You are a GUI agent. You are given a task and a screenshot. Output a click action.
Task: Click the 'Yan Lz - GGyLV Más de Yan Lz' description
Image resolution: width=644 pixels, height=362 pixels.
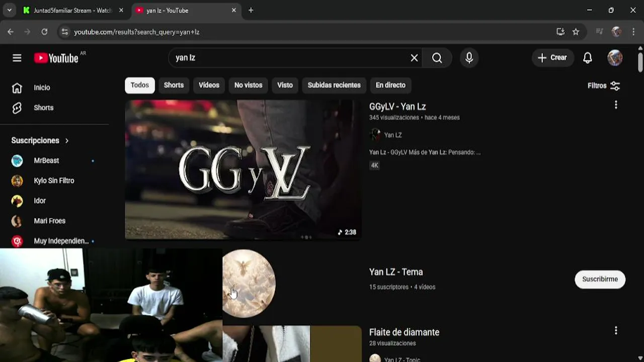(425, 152)
